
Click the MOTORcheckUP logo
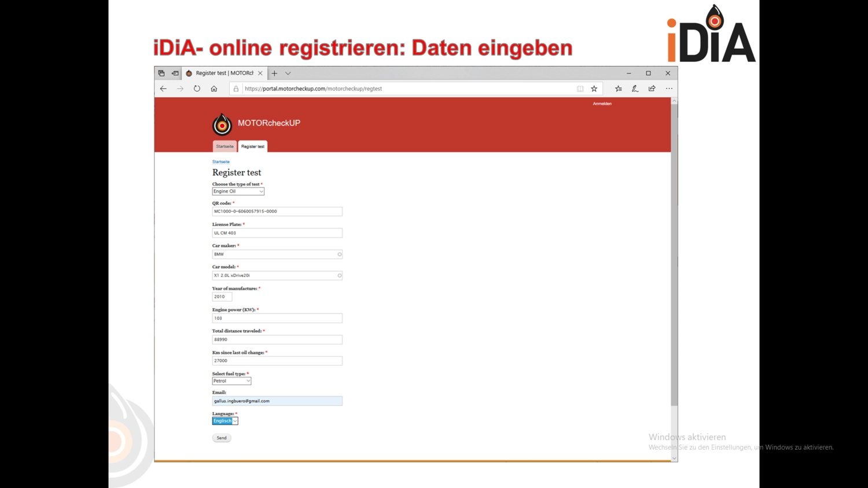click(222, 124)
